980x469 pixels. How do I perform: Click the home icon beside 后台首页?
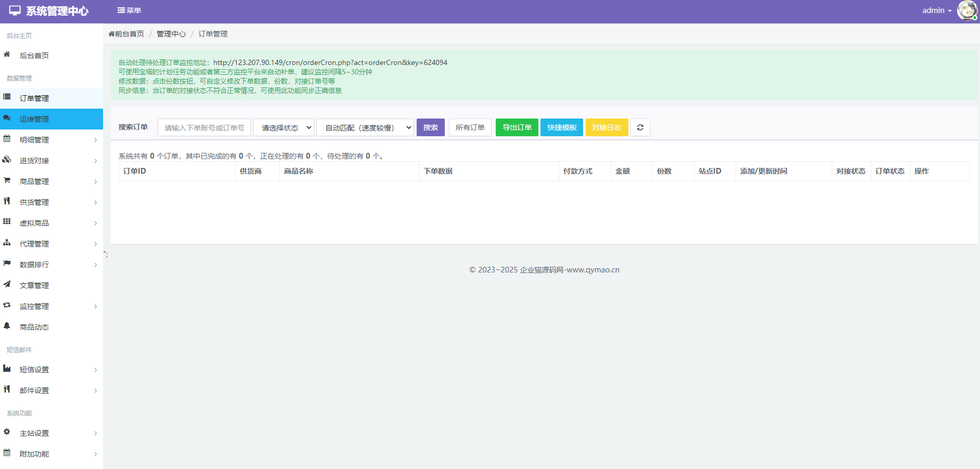tap(7, 55)
